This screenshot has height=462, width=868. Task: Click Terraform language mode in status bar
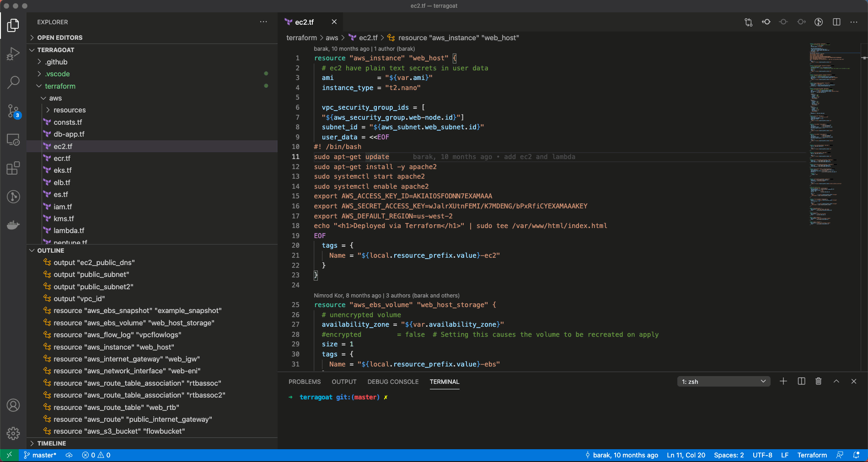point(812,455)
